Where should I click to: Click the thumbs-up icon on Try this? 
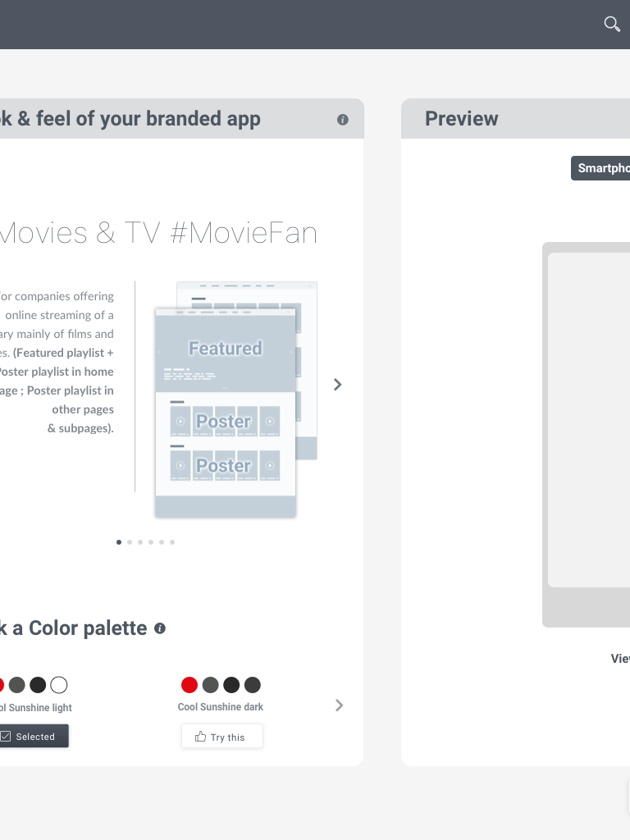click(200, 737)
